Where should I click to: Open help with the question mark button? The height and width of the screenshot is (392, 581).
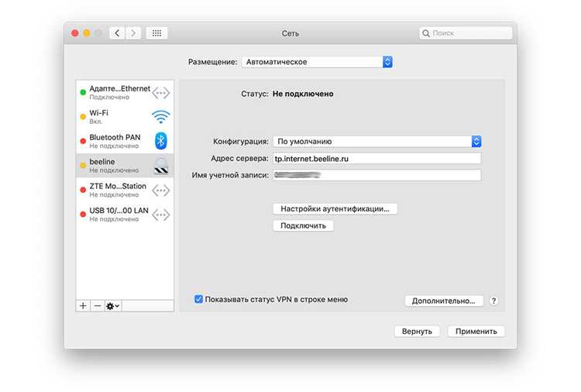(493, 301)
